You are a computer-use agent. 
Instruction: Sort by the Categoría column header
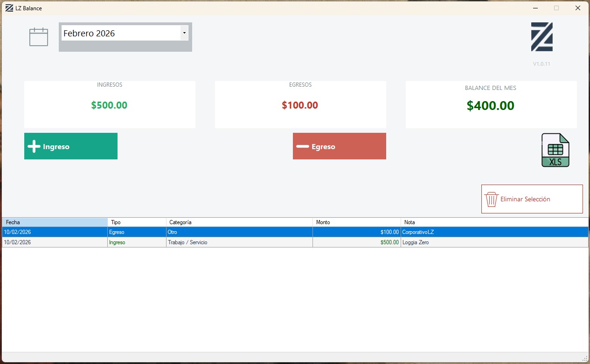(239, 222)
